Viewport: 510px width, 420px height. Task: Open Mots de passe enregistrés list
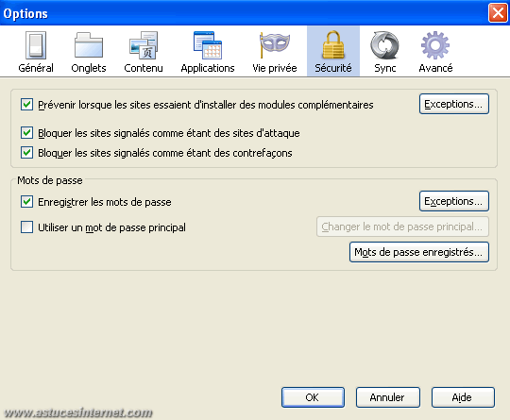(x=419, y=252)
